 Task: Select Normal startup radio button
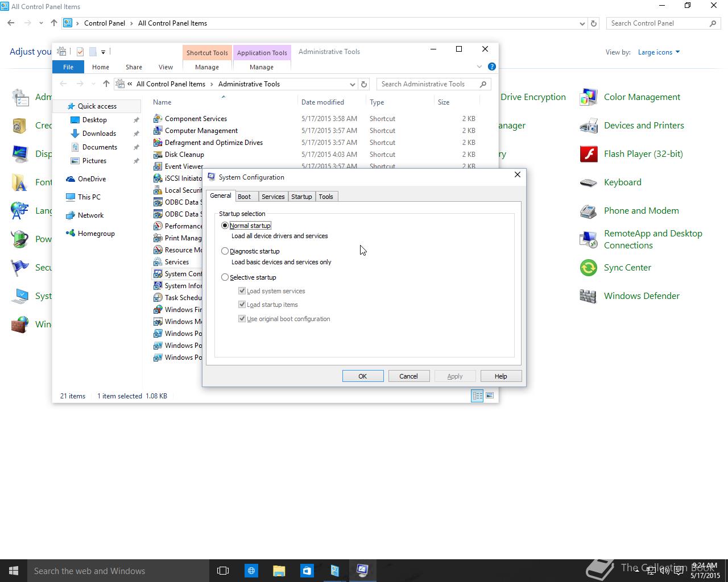click(x=225, y=226)
